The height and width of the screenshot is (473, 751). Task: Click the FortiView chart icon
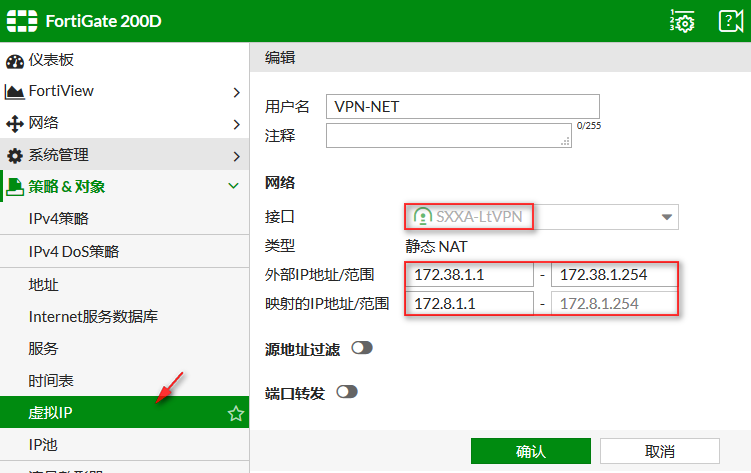point(14,92)
